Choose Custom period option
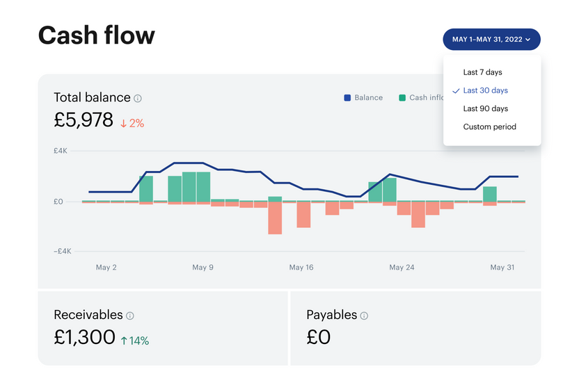This screenshot has height=392, width=579. [x=489, y=126]
